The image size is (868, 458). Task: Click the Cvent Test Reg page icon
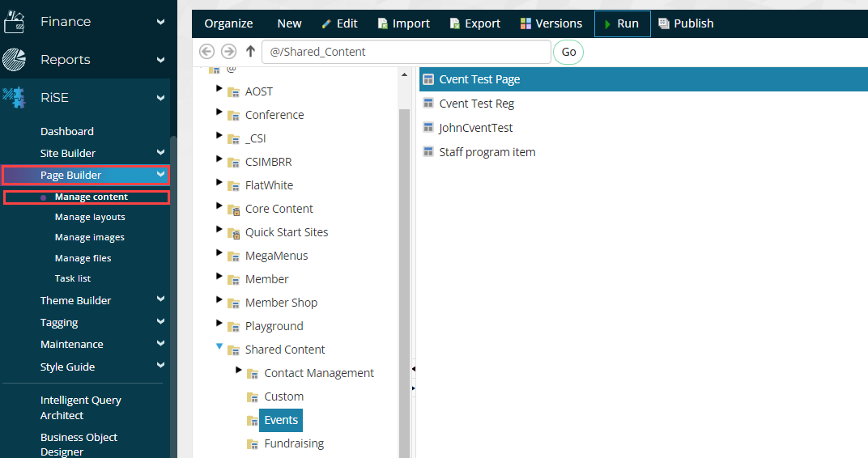pos(429,104)
